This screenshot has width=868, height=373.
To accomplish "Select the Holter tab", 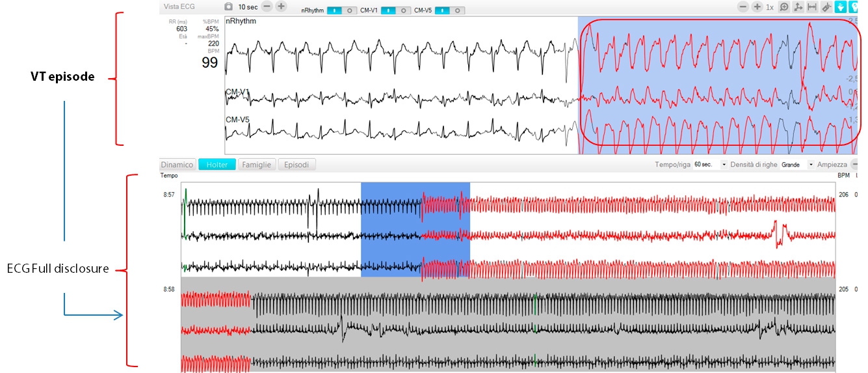I will pos(217,165).
